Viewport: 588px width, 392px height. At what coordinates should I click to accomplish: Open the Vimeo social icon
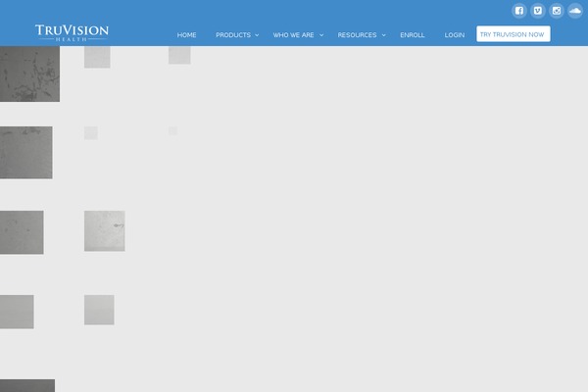click(x=538, y=11)
